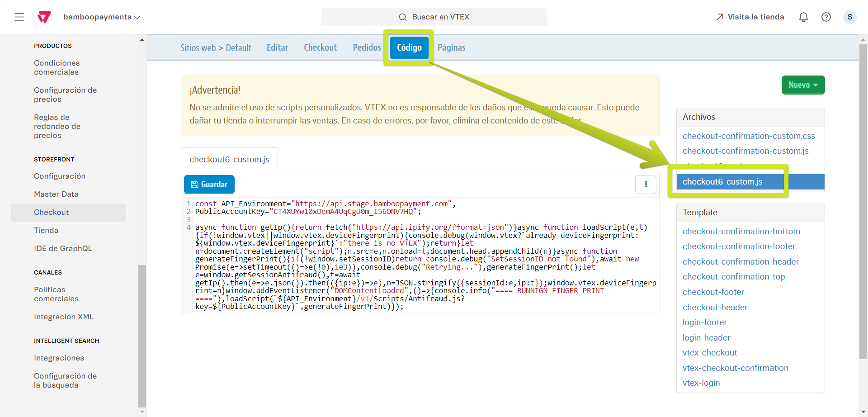This screenshot has width=868, height=417.
Task: Open the notifications bell
Action: click(x=803, y=17)
